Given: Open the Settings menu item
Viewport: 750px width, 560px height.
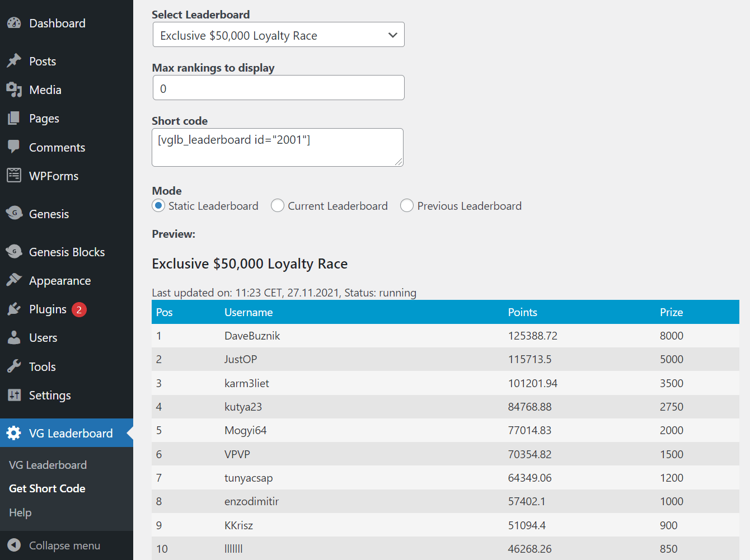Looking at the screenshot, I should coord(67,395).
